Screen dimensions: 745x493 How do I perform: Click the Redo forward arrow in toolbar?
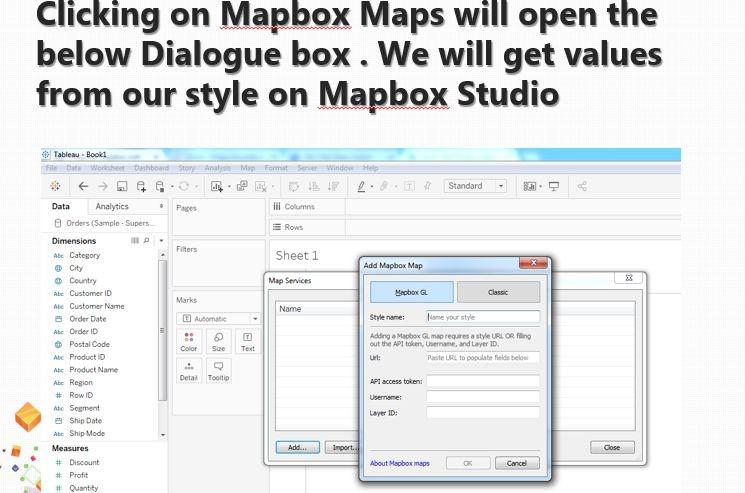coord(103,186)
